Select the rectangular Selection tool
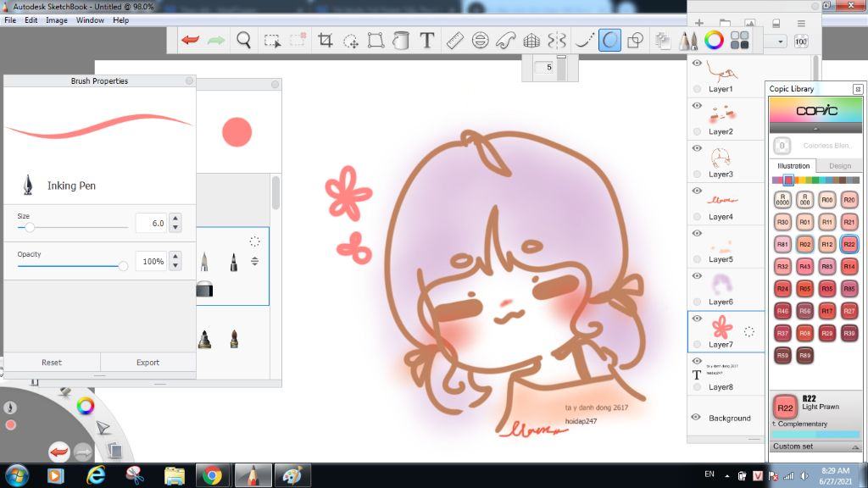This screenshot has height=488, width=868. pyautogui.click(x=272, y=41)
